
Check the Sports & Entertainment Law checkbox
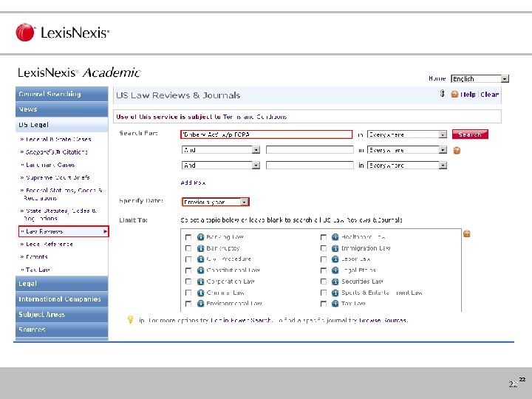click(324, 293)
